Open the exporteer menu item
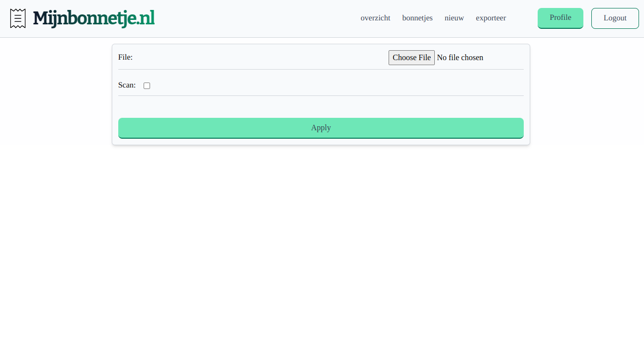This screenshot has height=350, width=644. (490, 18)
